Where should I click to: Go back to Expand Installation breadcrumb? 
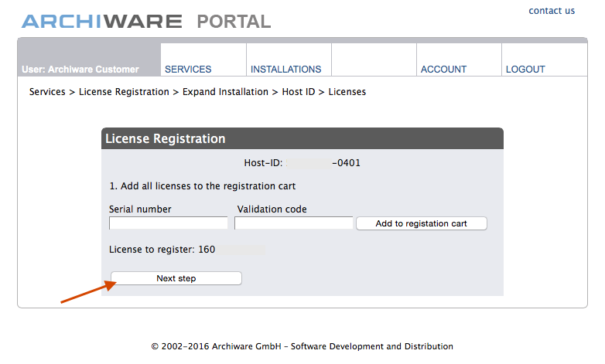225,92
